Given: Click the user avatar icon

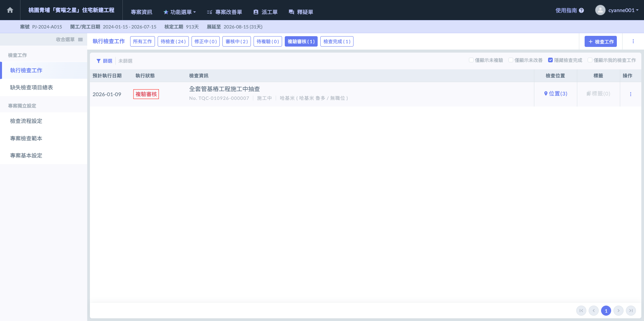Looking at the screenshot, I should coord(600,10).
